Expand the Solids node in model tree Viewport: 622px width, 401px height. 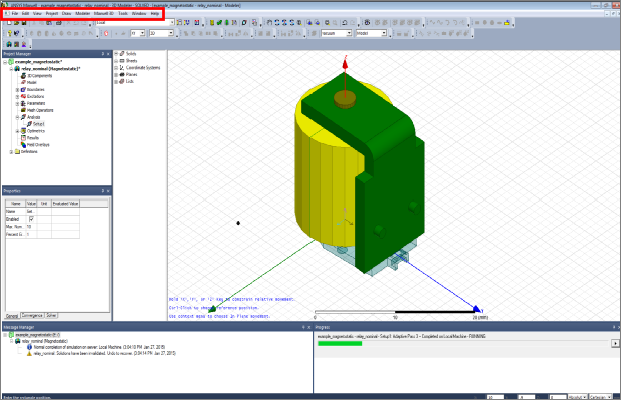(x=116, y=54)
